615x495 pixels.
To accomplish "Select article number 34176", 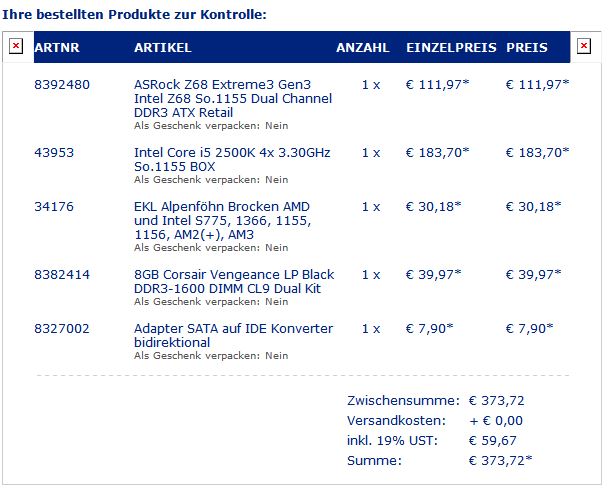I will tap(54, 207).
